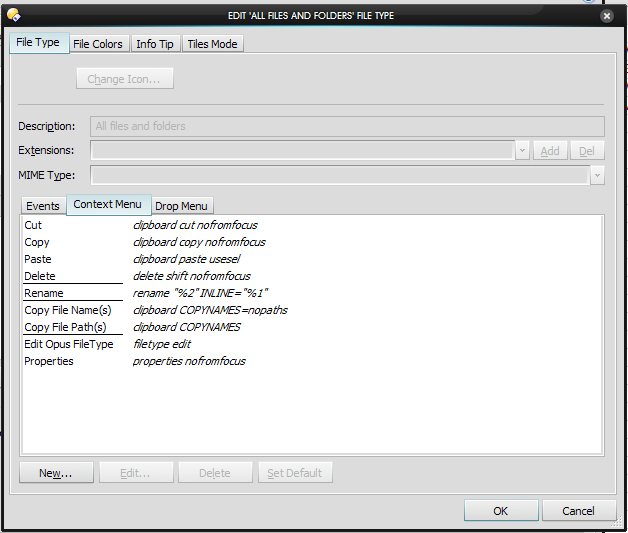The image size is (628, 533).
Task: Click the Opus app icon in title bar
Action: click(x=13, y=14)
